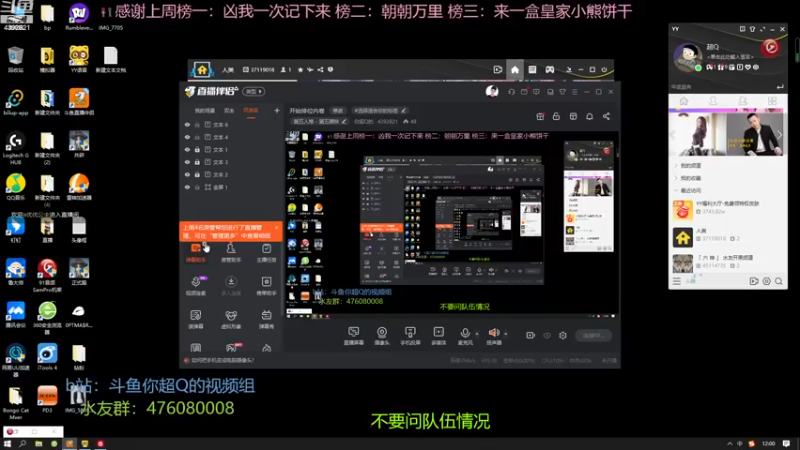Click the record video icon in bottom bar
The height and width of the screenshot is (450, 800).
(531, 335)
